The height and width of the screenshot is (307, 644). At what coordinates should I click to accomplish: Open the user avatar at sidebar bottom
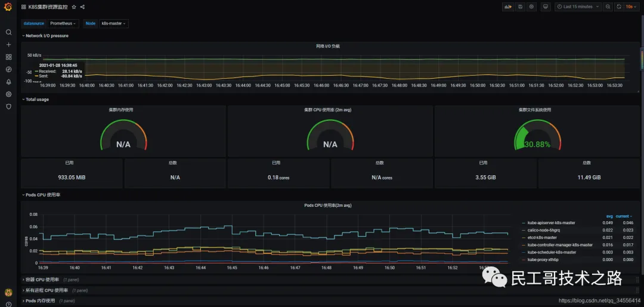[8, 292]
